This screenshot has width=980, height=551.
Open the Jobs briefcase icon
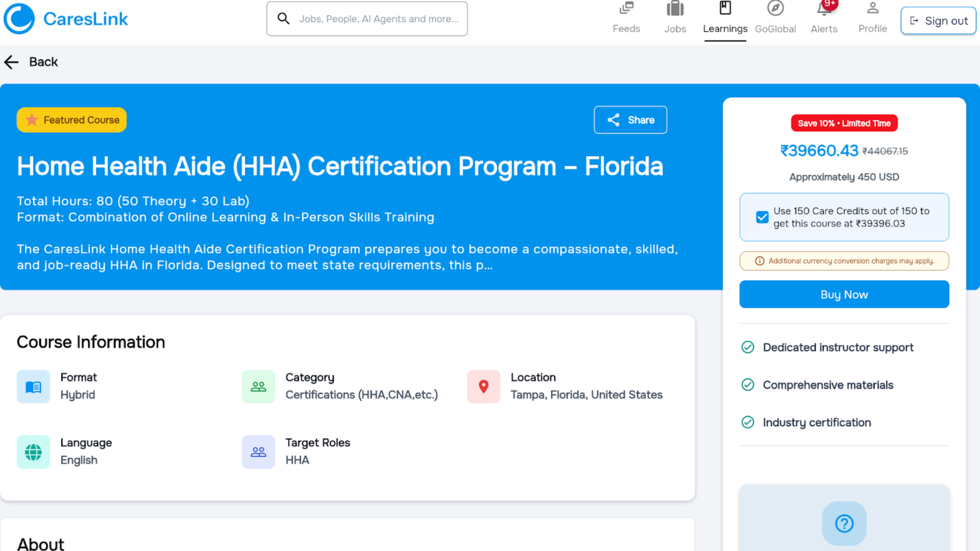(675, 9)
